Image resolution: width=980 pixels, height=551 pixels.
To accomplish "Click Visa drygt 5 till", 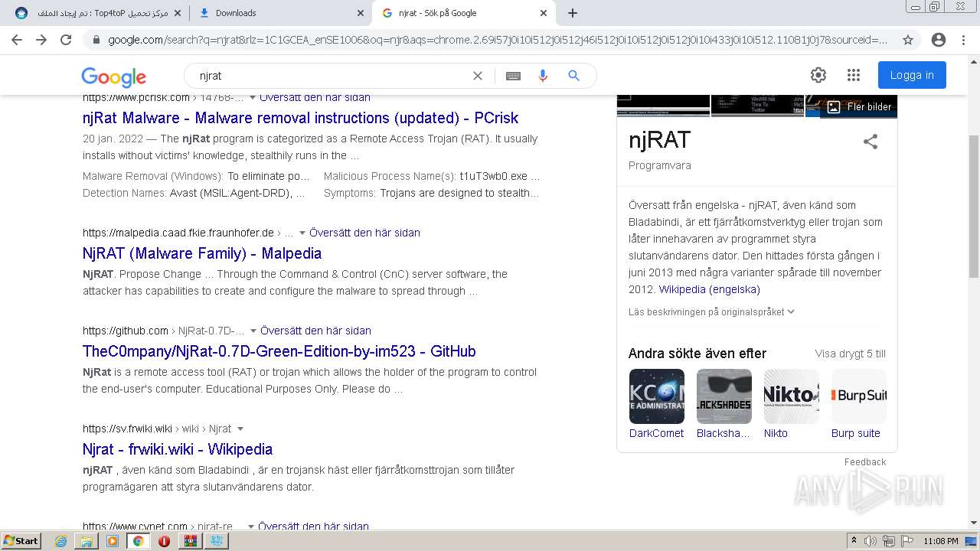I will 850,354.
